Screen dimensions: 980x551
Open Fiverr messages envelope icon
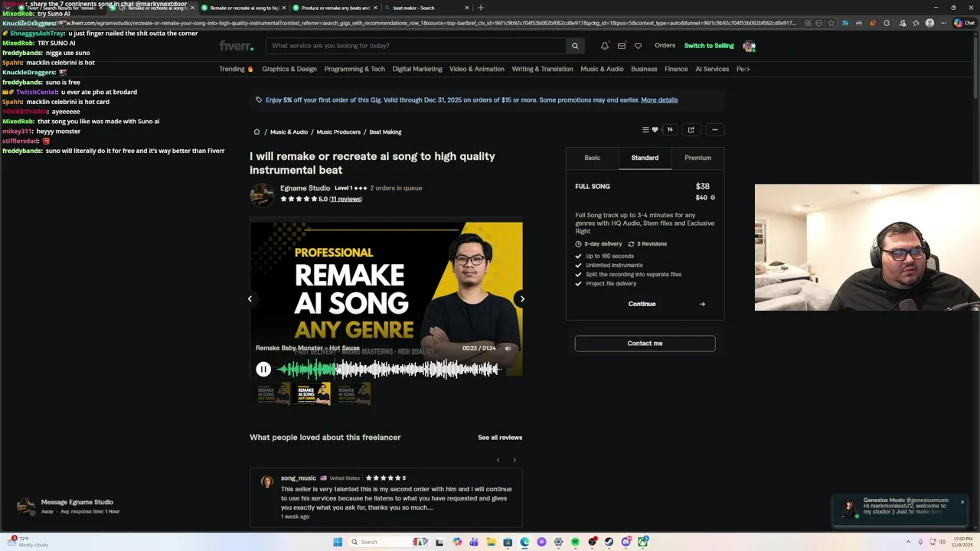pos(622,46)
